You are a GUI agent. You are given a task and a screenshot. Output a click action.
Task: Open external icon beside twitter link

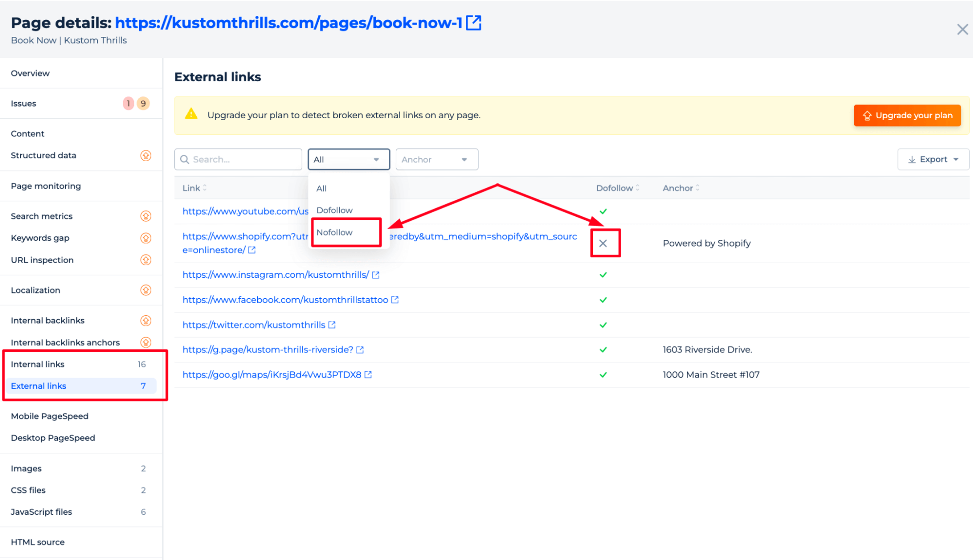pyautogui.click(x=332, y=325)
